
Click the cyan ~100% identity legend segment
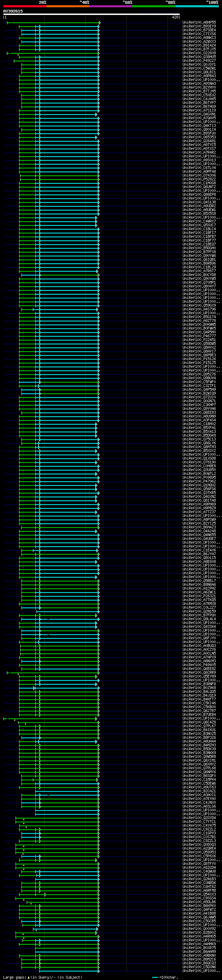point(197,6)
